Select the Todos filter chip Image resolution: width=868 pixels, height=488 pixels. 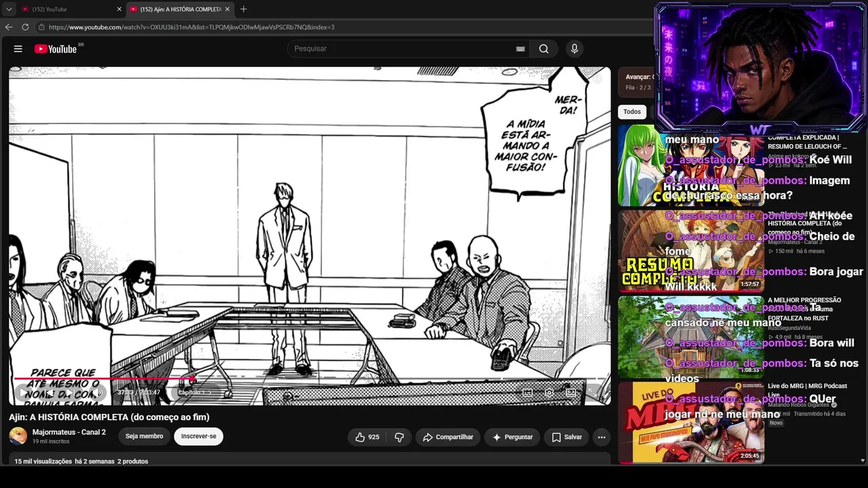pyautogui.click(x=632, y=112)
